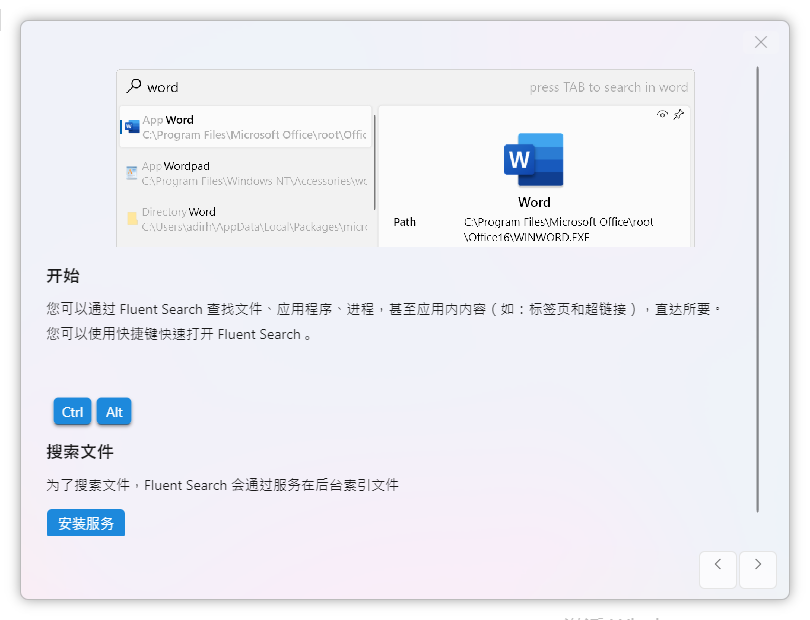Viewport: 810px width, 620px height.
Task: Go to the next onboarding page
Action: [x=758, y=569]
